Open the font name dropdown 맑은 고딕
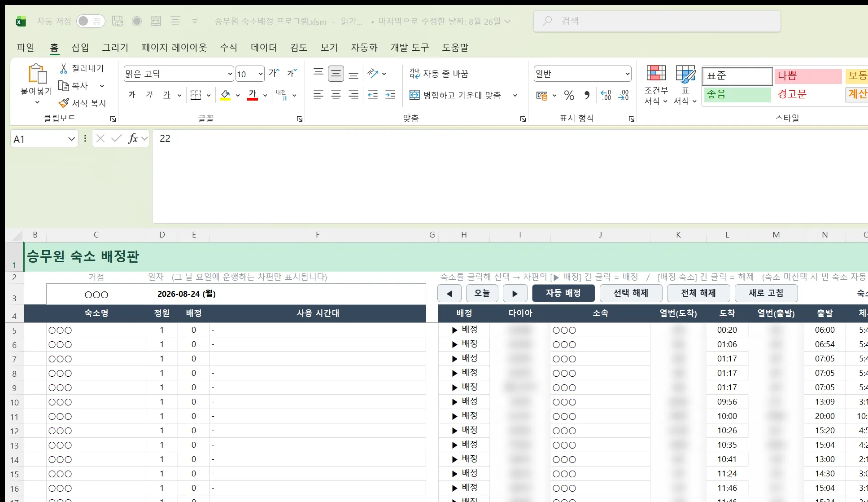The image size is (868, 502). (230, 74)
